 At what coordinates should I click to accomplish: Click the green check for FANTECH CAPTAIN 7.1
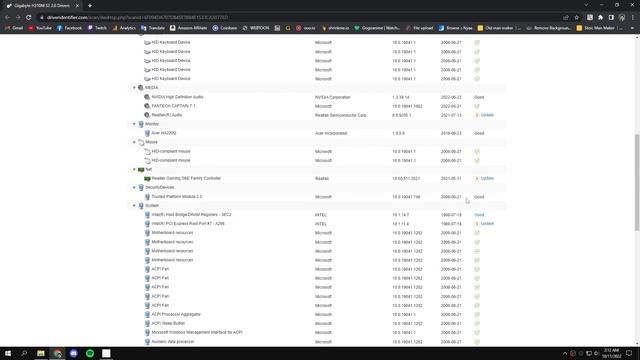[x=477, y=106]
